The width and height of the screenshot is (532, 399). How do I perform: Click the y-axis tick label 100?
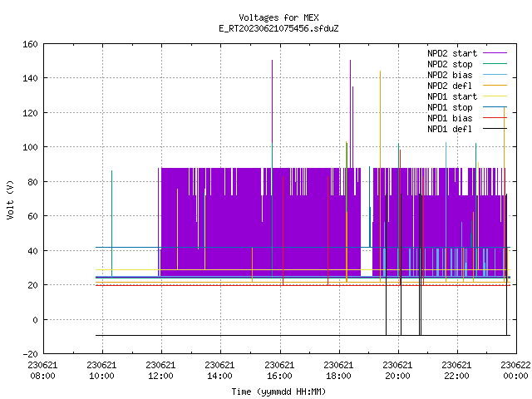point(30,147)
